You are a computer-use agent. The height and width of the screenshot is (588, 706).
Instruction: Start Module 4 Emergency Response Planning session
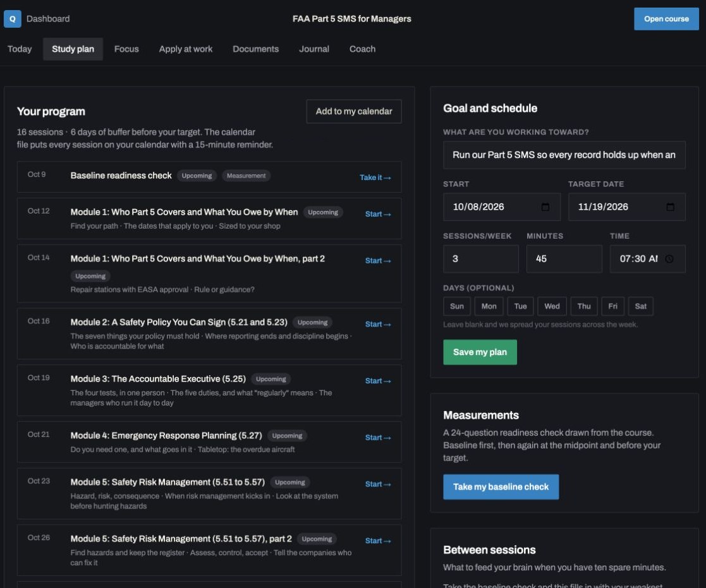tap(378, 437)
